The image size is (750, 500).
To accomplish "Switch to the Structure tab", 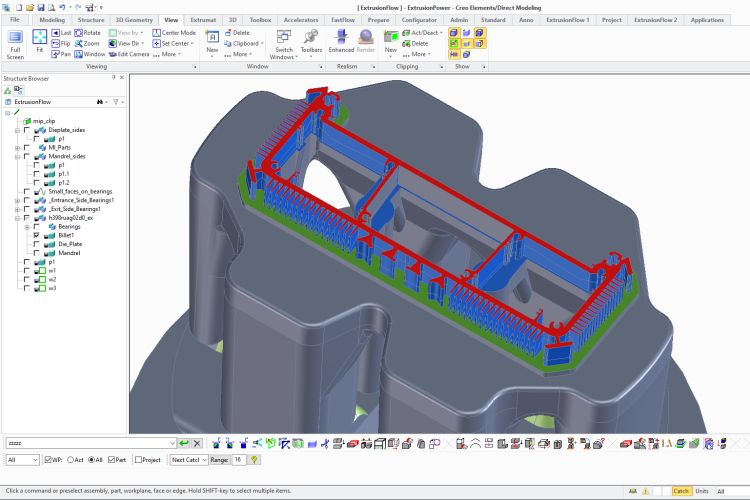I will pyautogui.click(x=91, y=20).
